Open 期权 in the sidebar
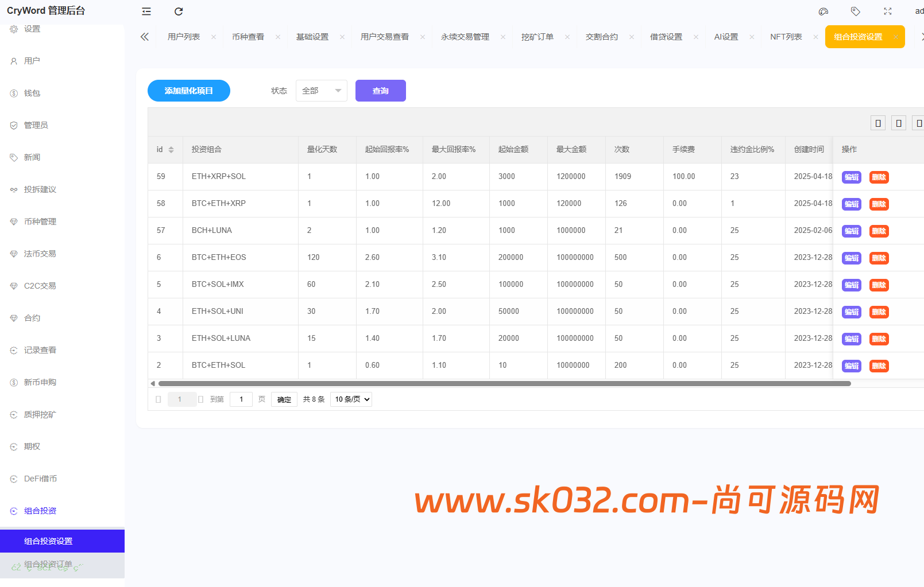 pyautogui.click(x=62, y=446)
